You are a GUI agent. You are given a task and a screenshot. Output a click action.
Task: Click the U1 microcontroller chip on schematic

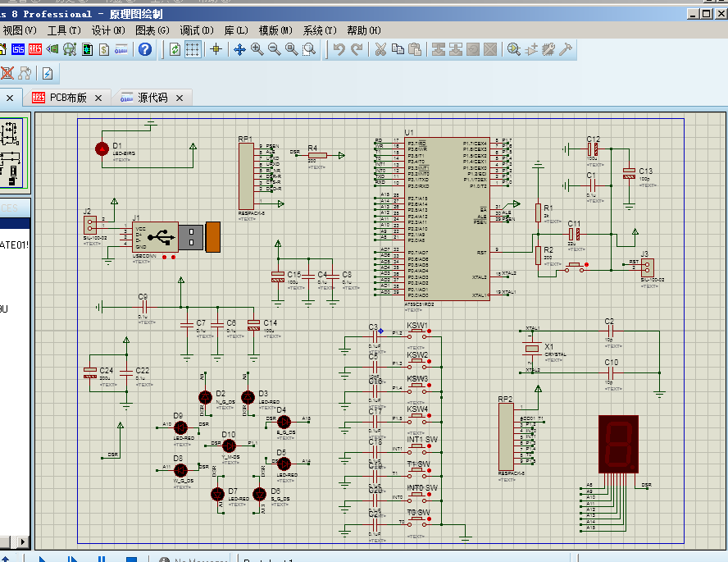click(x=448, y=219)
